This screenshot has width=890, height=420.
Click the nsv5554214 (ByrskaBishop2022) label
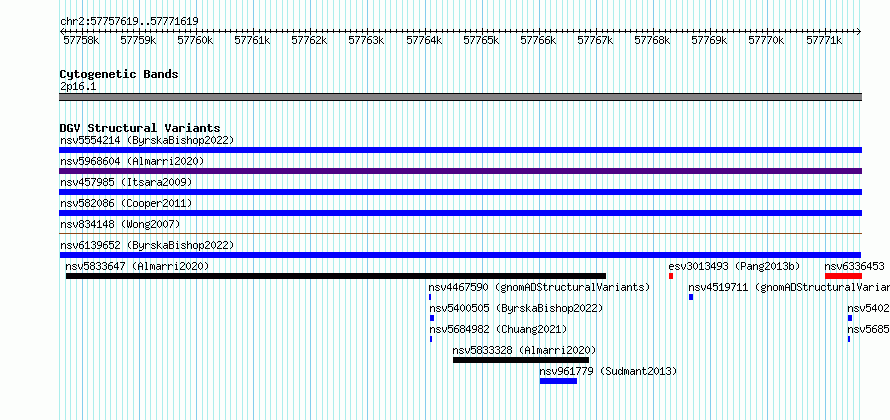pos(147,140)
